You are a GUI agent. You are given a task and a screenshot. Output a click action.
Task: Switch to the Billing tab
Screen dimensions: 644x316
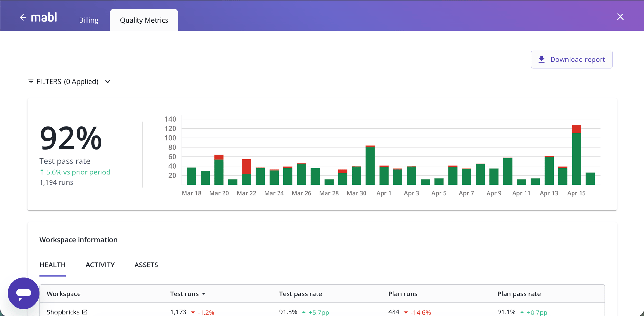[x=89, y=20]
